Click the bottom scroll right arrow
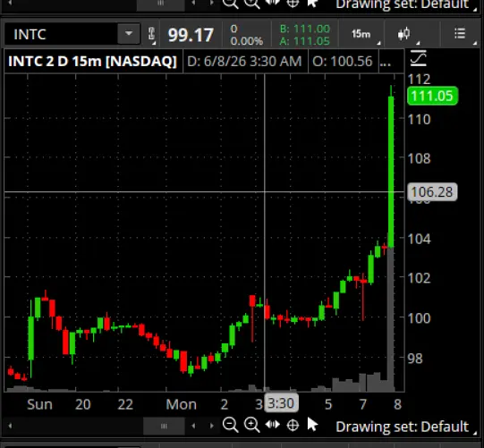This screenshot has width=484, height=448. [x=212, y=427]
